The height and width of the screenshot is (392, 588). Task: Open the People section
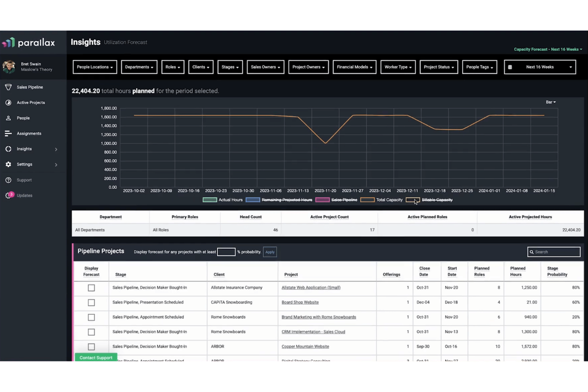click(23, 118)
